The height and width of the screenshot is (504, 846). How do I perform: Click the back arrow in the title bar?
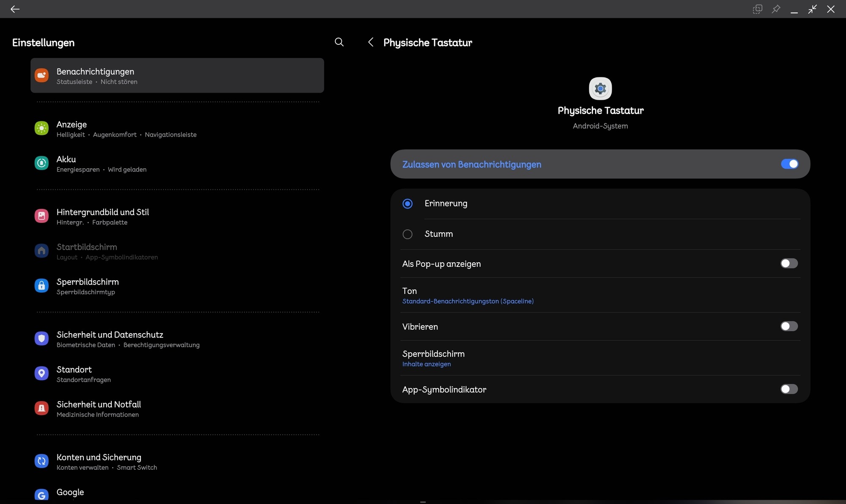(15, 9)
